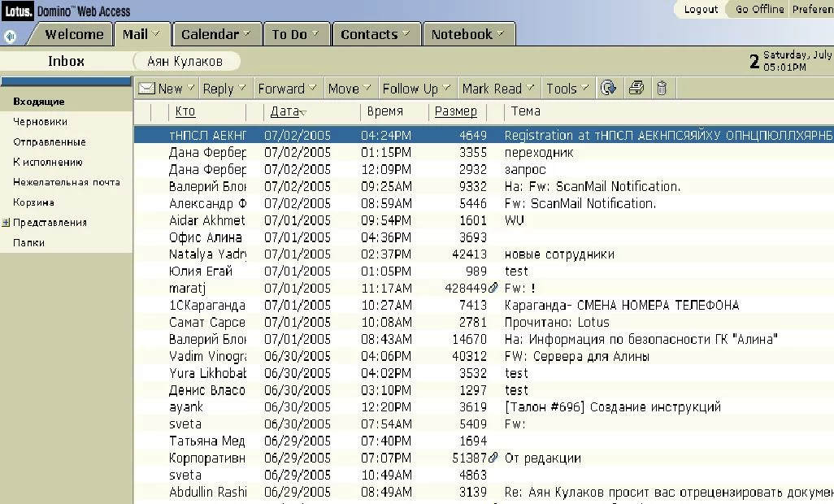This screenshot has height=504, width=834.
Task: Click the print icon in the toolbar
Action: tap(636, 89)
